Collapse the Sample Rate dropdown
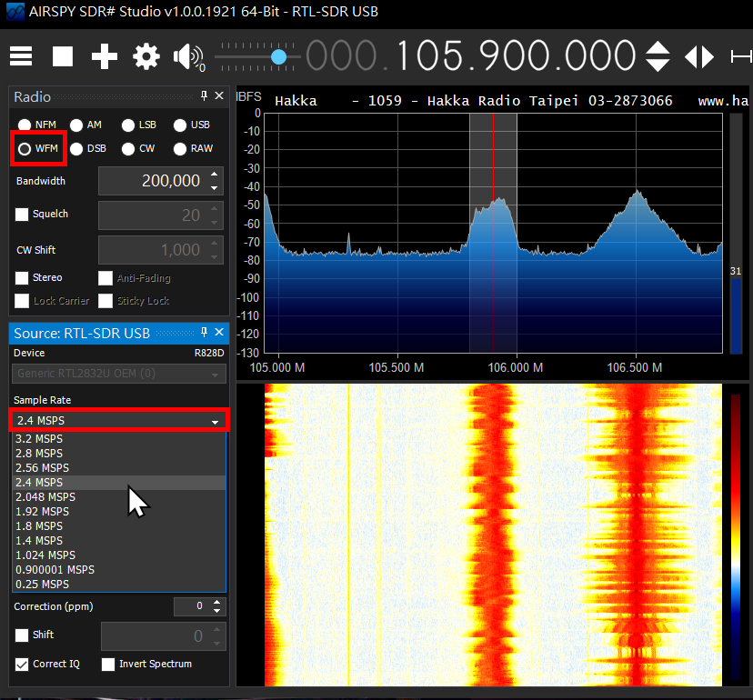Viewport: 753px width, 700px height. click(216, 421)
